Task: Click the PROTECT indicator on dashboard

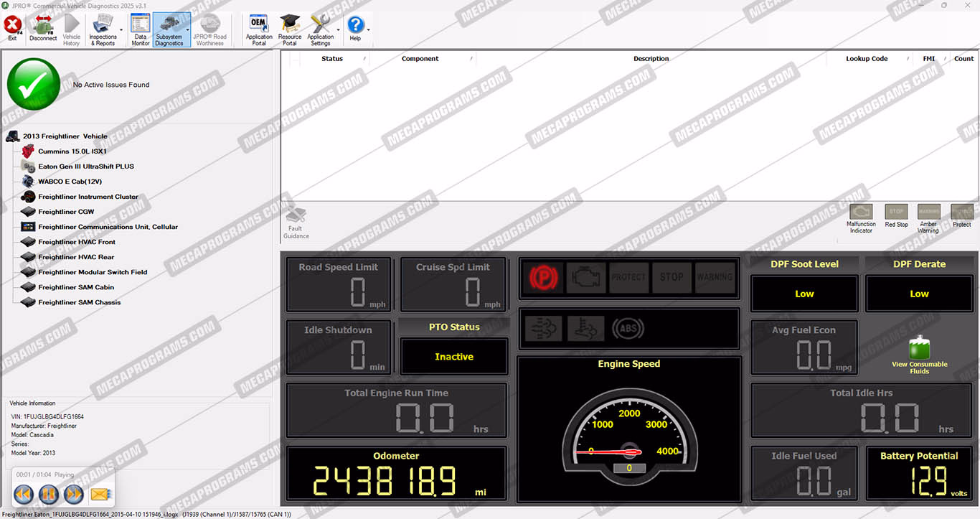Action: click(x=628, y=277)
